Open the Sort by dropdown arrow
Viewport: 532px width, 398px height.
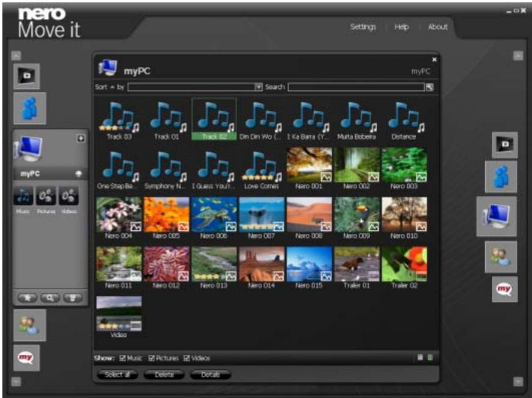tap(259, 87)
